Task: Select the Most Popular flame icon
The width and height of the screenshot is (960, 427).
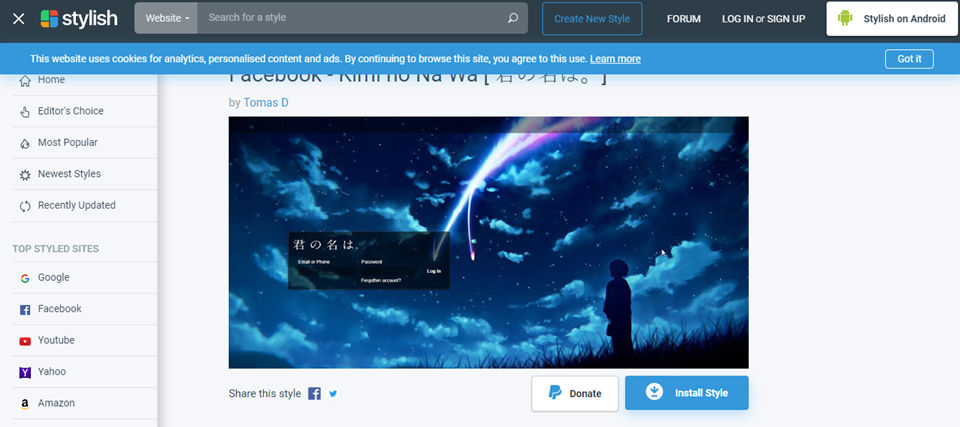Action: tap(25, 143)
